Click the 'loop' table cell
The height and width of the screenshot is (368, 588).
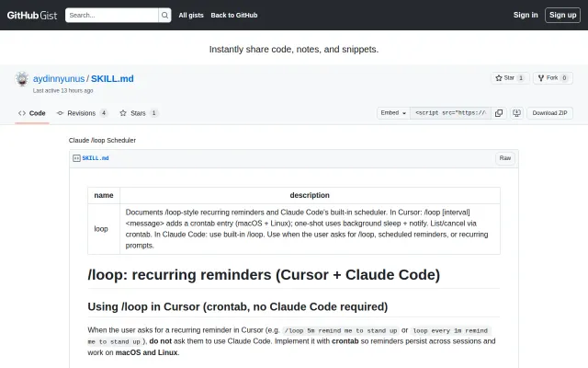[104, 229]
